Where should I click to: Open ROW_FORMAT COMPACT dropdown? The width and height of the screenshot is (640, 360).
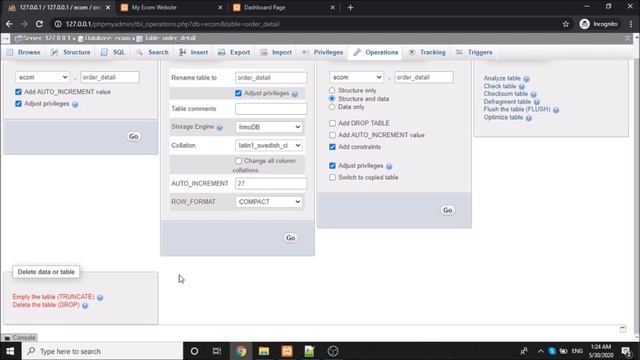pyautogui.click(x=269, y=202)
